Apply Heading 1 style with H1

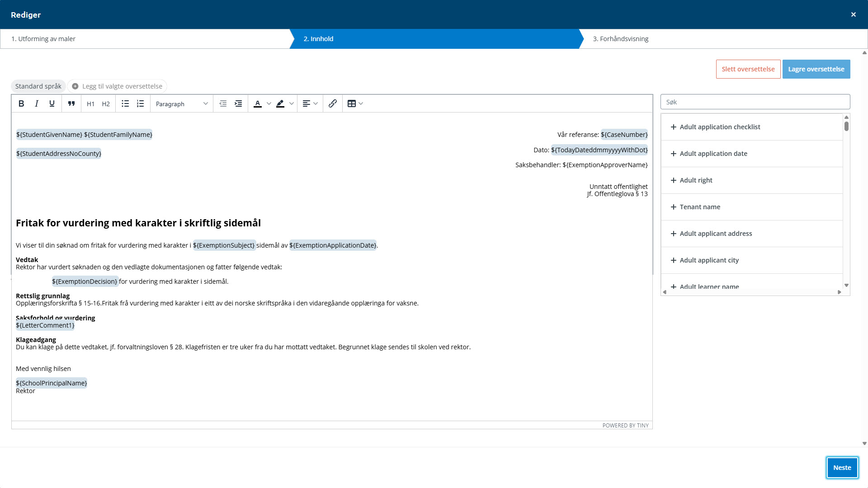[x=90, y=104]
